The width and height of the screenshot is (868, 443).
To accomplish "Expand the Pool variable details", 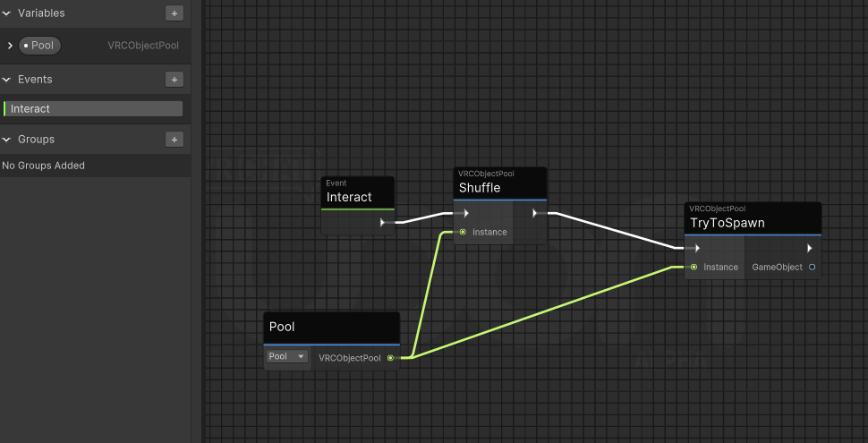I will coord(10,46).
